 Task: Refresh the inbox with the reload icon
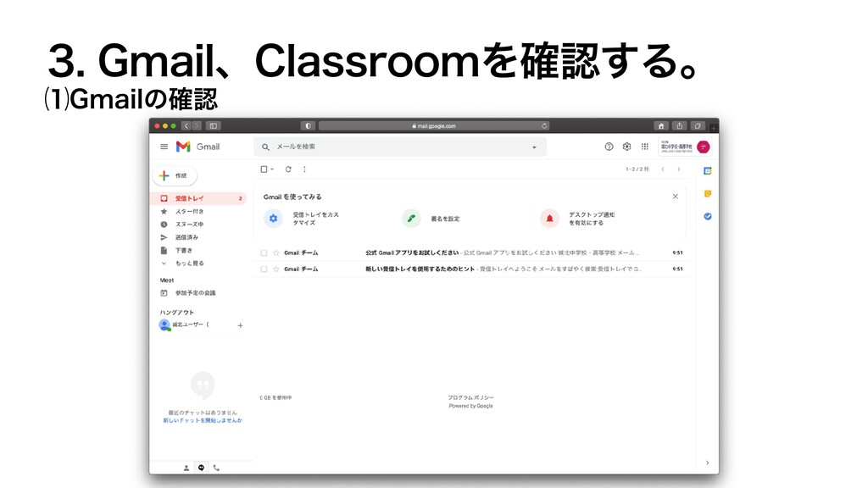288,169
